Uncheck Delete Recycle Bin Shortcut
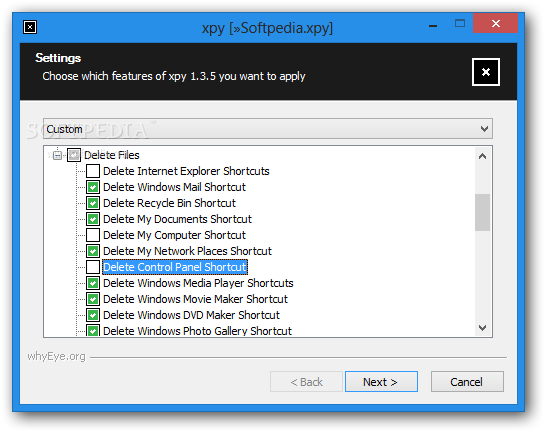This screenshot has width=545, height=432. tap(93, 203)
